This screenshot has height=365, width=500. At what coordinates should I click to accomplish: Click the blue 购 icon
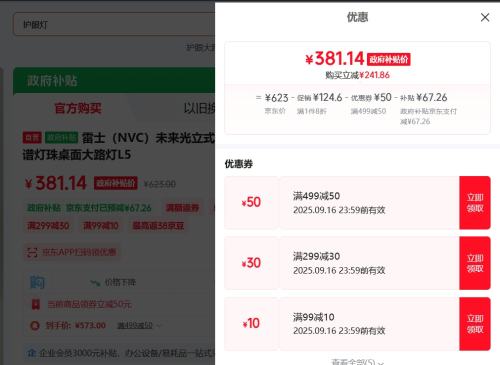[x=37, y=282]
